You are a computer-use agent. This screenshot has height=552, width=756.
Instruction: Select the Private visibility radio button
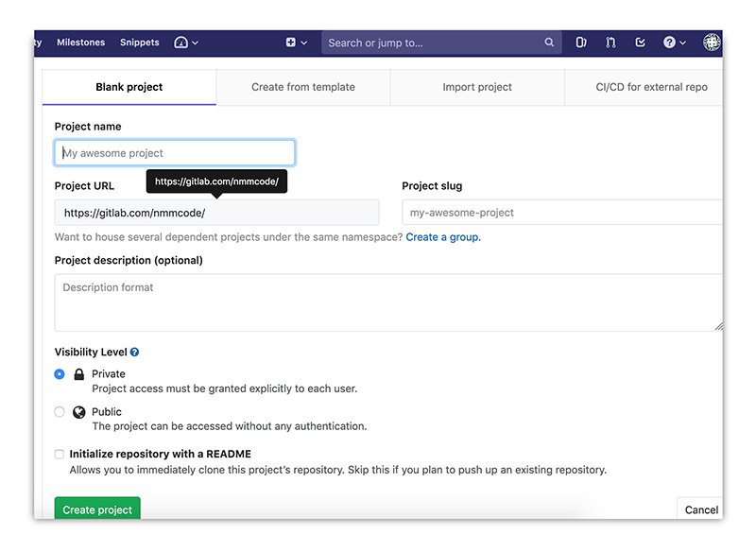pos(59,374)
